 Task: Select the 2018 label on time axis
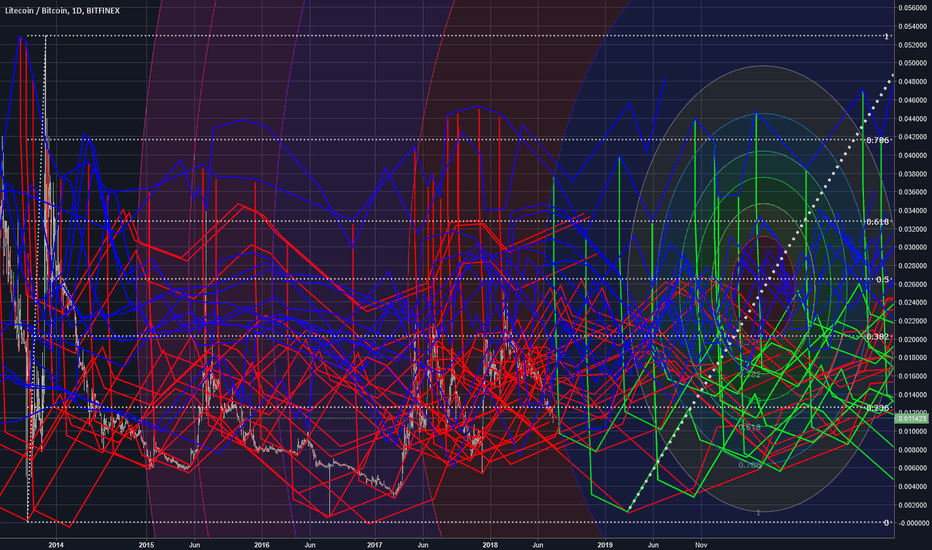[x=490, y=545]
